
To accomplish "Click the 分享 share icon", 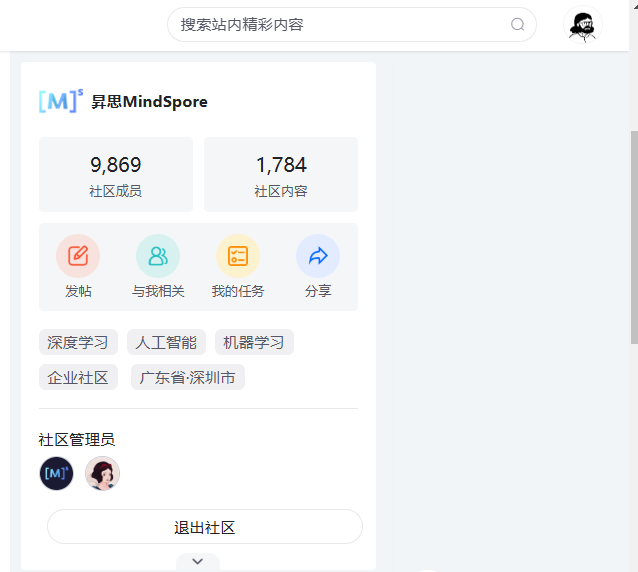I will click(x=318, y=256).
